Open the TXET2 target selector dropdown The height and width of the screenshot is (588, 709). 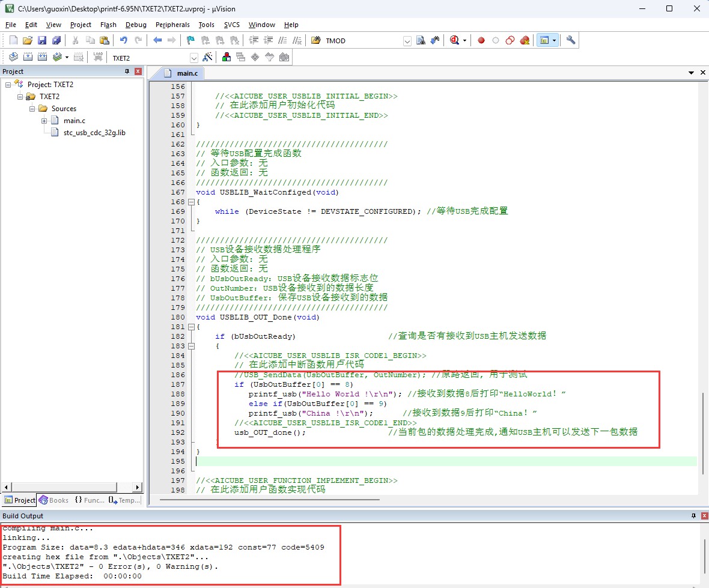[x=193, y=58]
